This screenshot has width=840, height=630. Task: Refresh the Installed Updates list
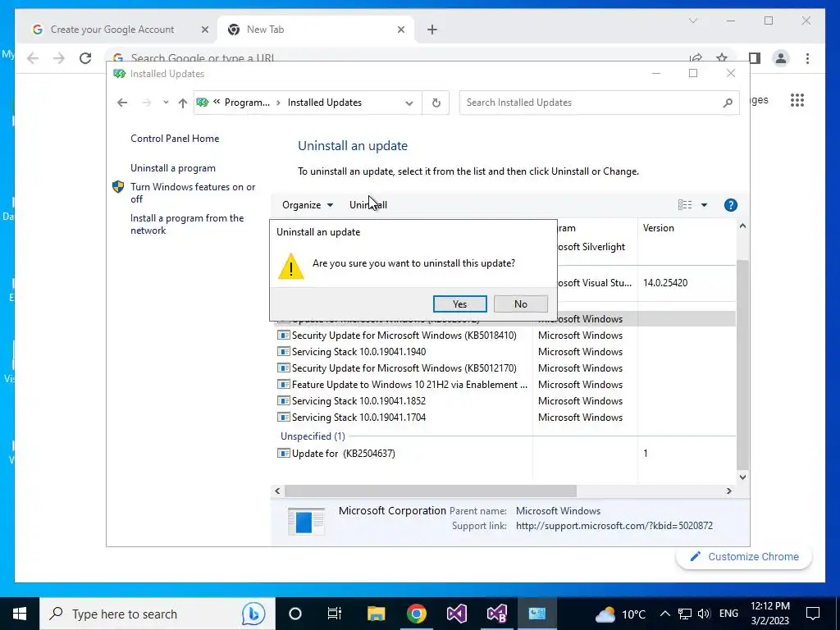click(436, 103)
